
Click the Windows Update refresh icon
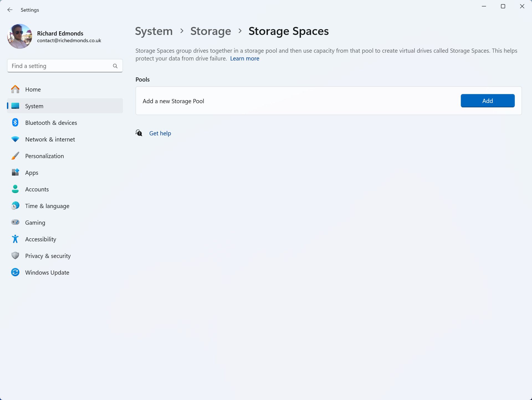(15, 272)
